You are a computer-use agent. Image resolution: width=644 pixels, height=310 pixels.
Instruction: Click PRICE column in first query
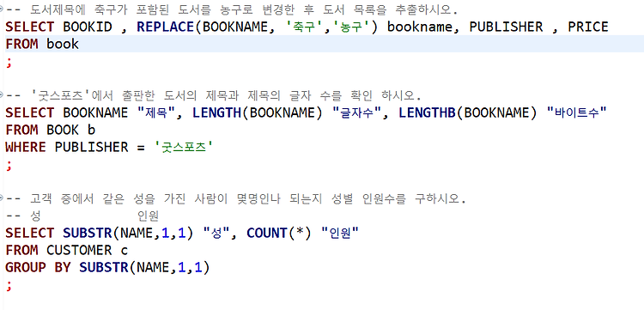pyautogui.click(x=587, y=27)
